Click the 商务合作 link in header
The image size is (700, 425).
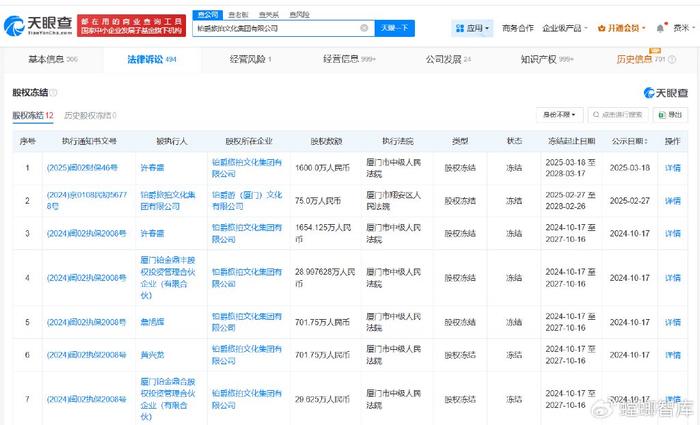(x=518, y=28)
